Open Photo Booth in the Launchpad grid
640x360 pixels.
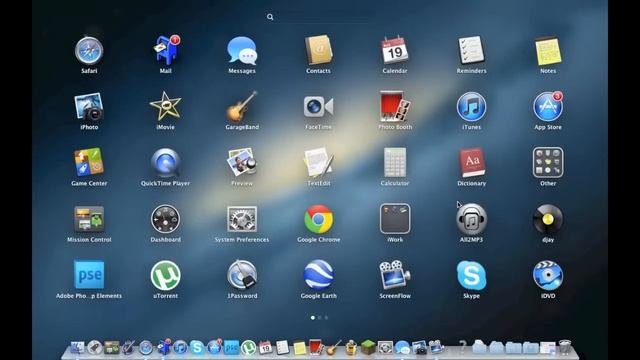[395, 107]
